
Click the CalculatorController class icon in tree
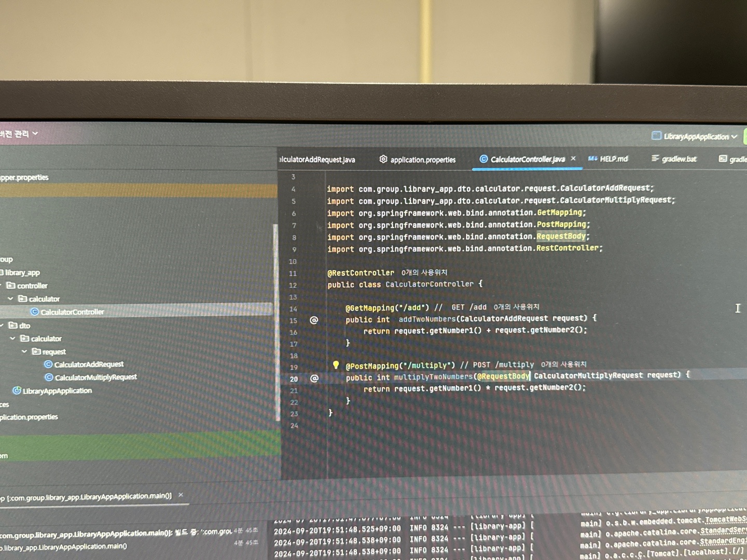click(35, 312)
